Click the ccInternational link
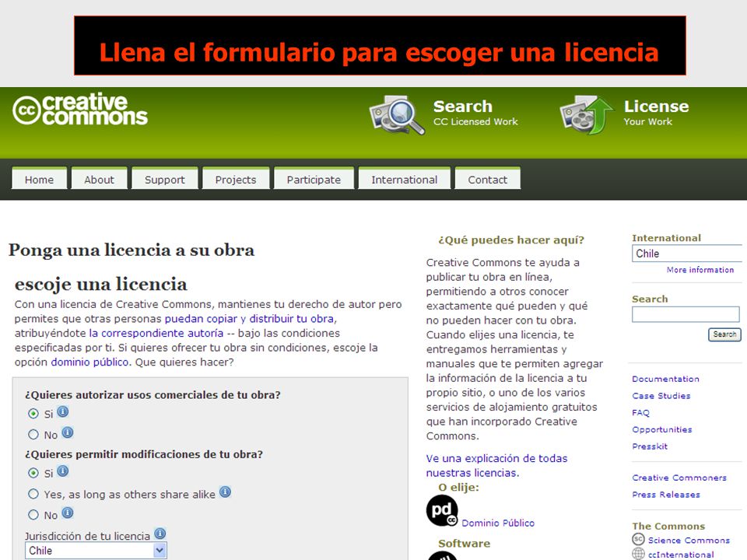Viewport: 747px width, 560px height. click(681, 555)
